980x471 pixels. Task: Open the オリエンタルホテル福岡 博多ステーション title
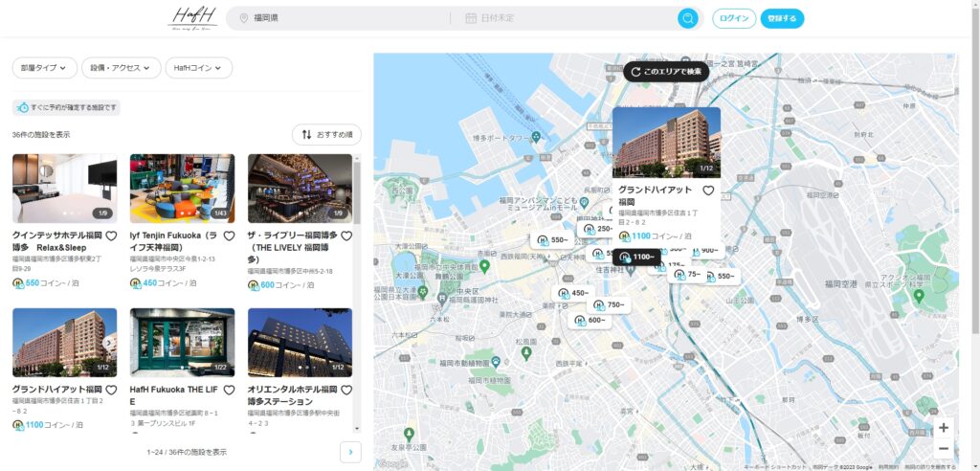tap(293, 395)
